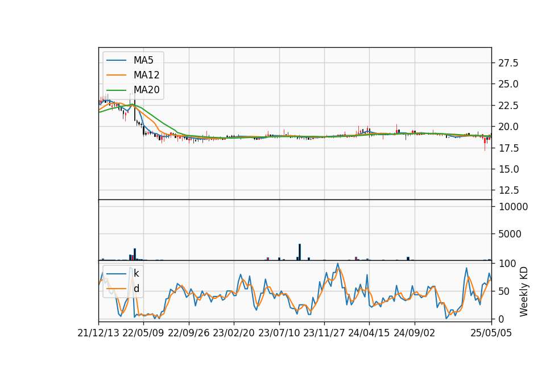Click the 25/05/05 date label

pos(491,333)
